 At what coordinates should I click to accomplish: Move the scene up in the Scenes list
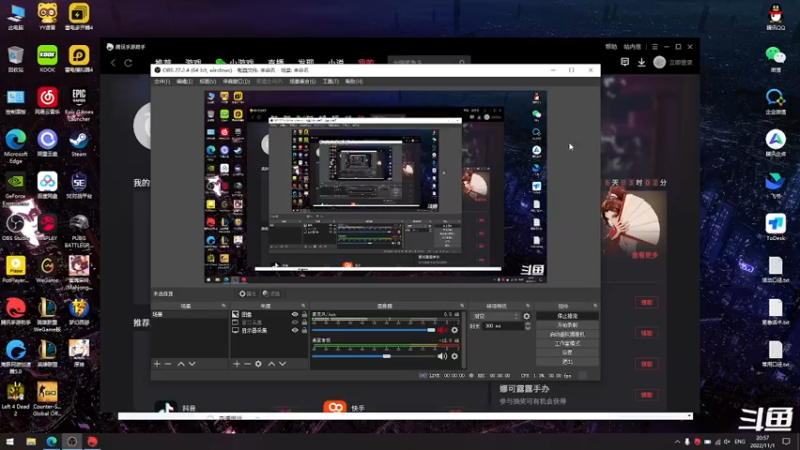pyautogui.click(x=181, y=364)
